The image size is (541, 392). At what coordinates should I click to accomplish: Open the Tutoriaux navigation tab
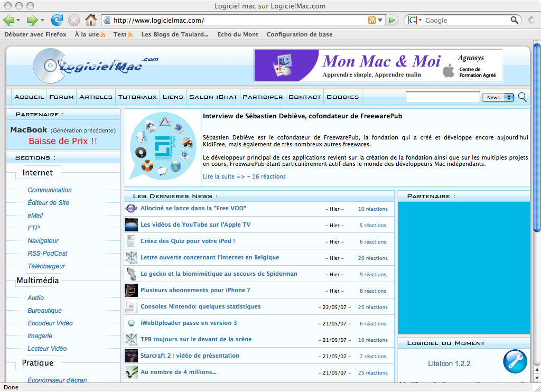tap(137, 97)
